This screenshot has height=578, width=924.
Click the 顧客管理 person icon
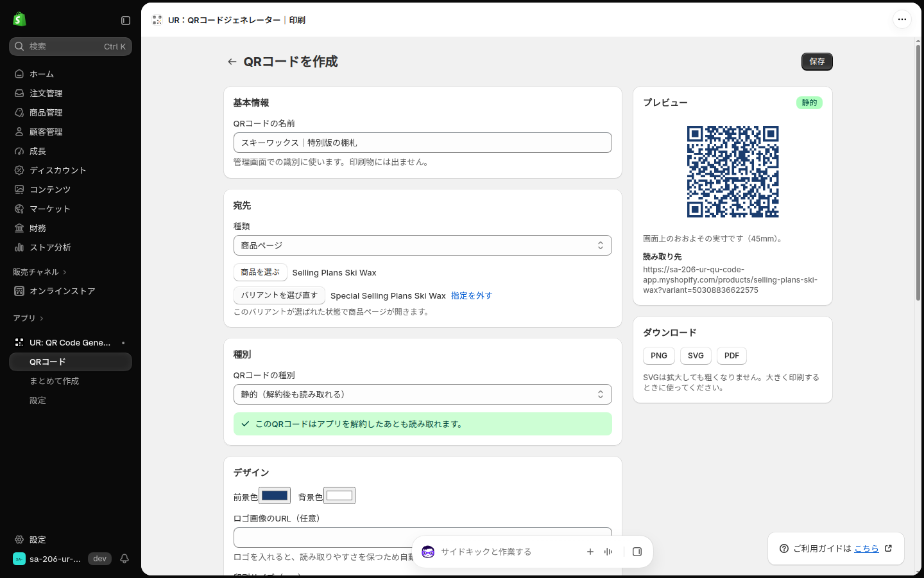tap(19, 132)
